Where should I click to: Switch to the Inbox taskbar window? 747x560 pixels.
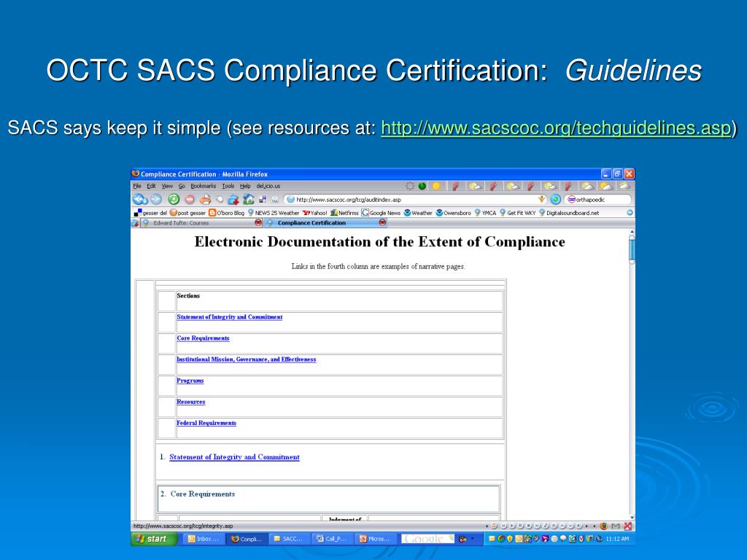pos(204,539)
